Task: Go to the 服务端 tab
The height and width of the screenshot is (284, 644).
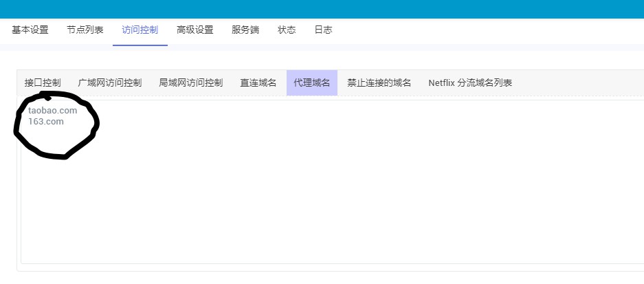Action: (x=245, y=30)
